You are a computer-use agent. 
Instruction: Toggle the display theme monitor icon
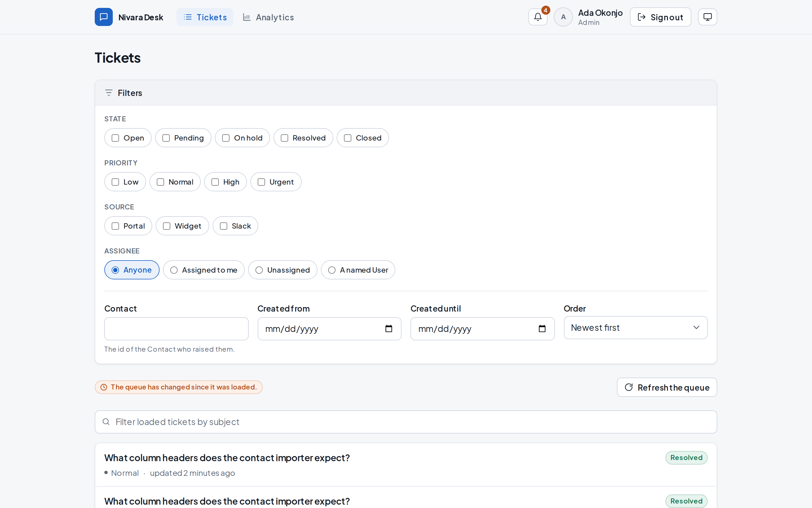[x=707, y=17]
